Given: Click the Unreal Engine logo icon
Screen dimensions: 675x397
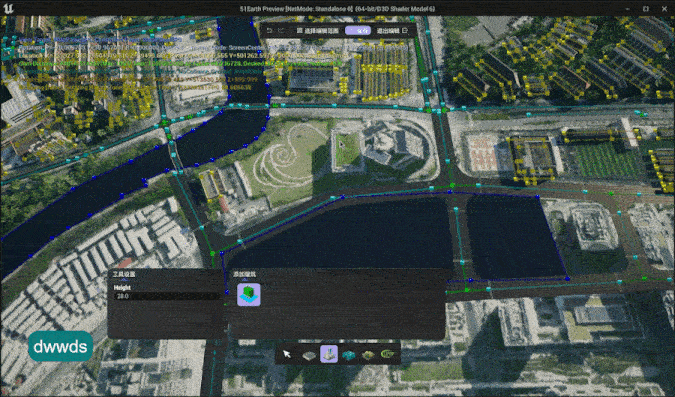Looking at the screenshot, I should click(x=7, y=8).
